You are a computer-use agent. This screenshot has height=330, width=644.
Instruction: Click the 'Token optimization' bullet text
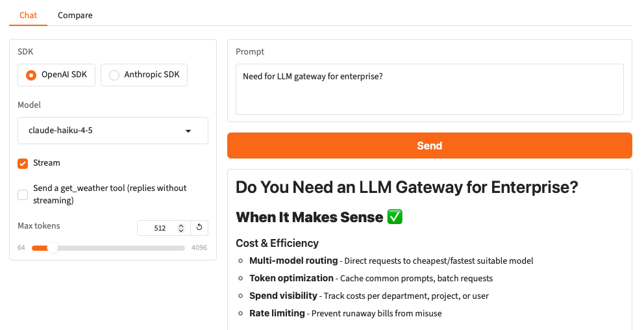pyautogui.click(x=291, y=278)
